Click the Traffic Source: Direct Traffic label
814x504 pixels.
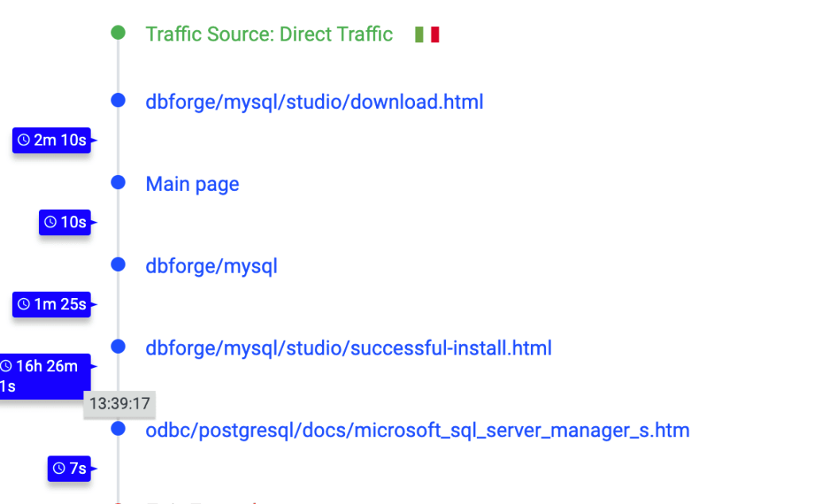[x=269, y=34]
